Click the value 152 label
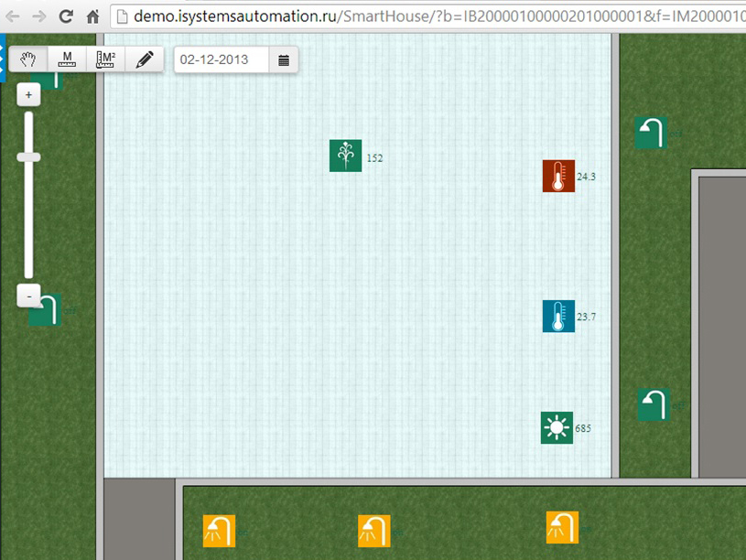 click(x=375, y=158)
